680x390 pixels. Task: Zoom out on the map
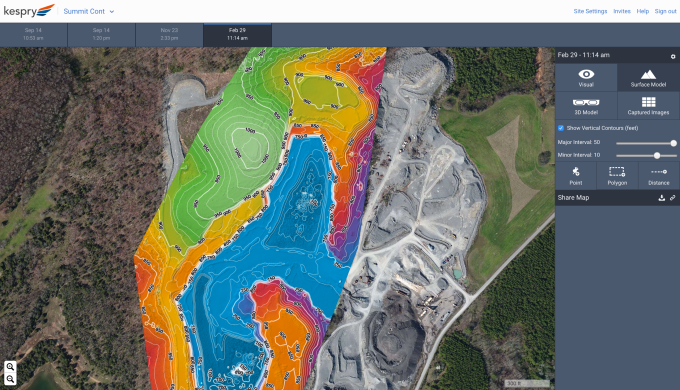pos(10,379)
